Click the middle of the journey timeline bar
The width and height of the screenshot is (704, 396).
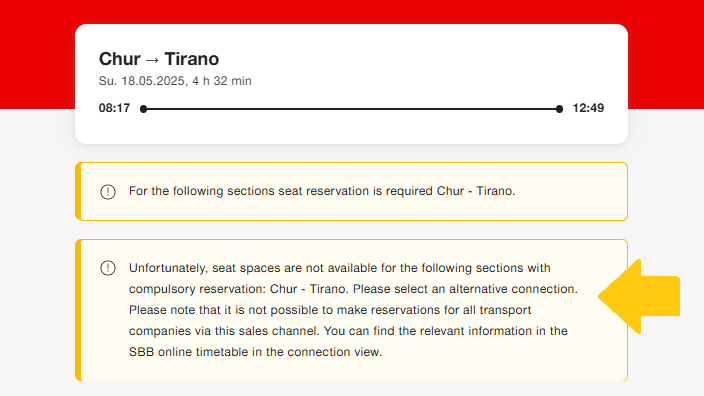(351, 109)
